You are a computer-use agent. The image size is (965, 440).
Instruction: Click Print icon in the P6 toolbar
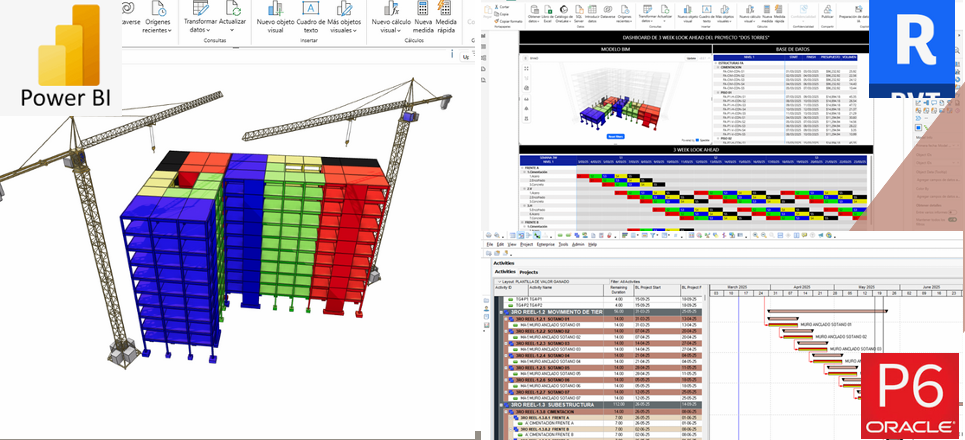click(489, 235)
